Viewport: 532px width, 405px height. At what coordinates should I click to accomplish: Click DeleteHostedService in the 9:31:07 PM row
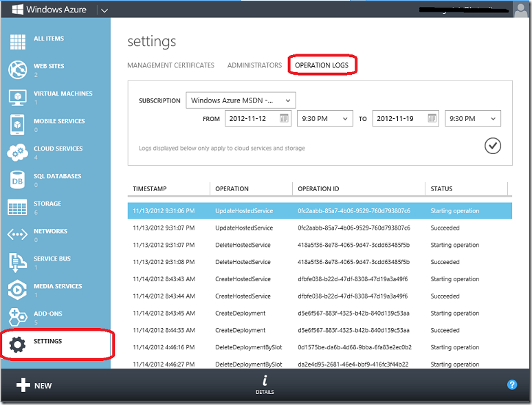coord(243,245)
